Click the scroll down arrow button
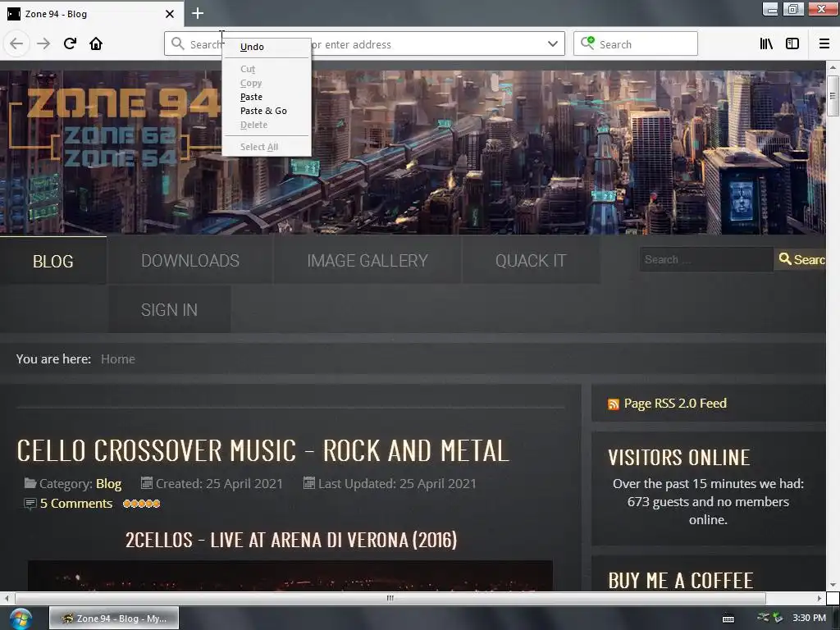 832,585
